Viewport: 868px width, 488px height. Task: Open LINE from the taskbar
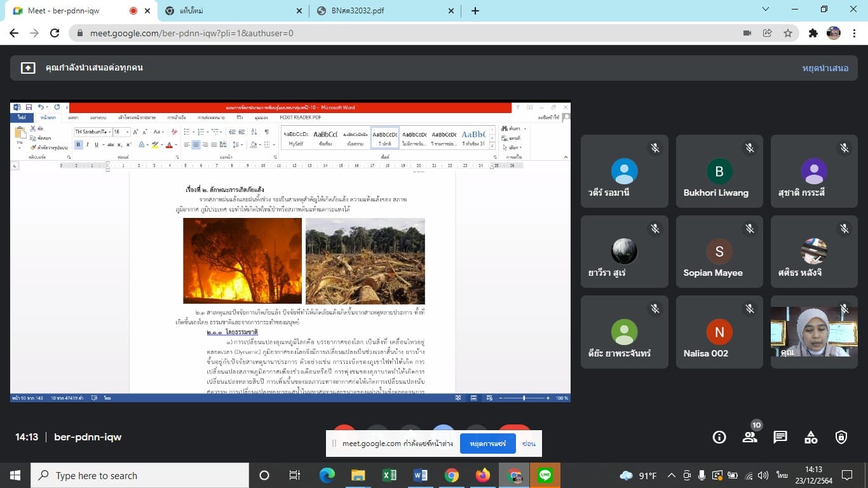click(x=545, y=475)
